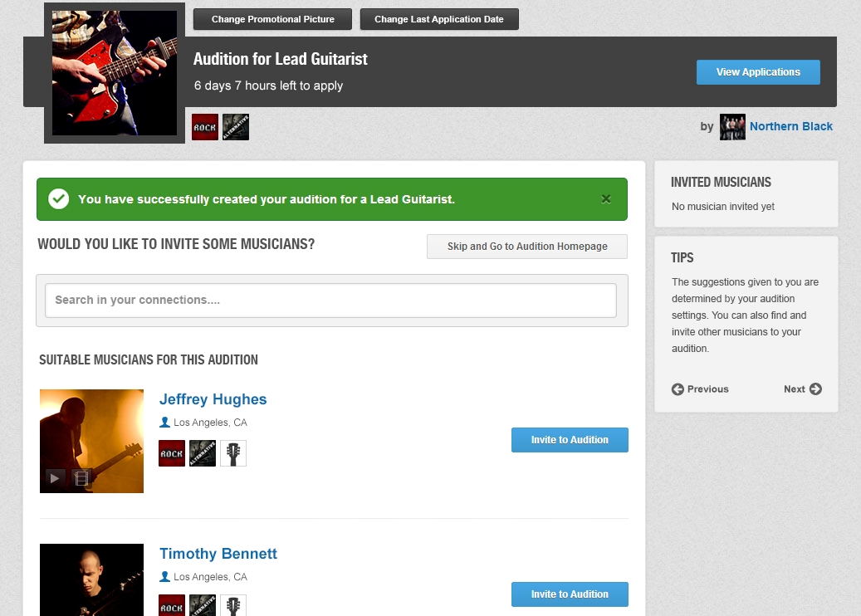The image size is (861, 616).
Task: Click Change Promotional Picture
Action: click(272, 18)
